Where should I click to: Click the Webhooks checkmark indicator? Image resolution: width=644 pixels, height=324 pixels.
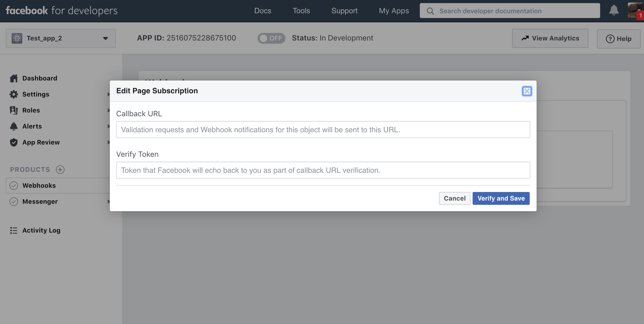click(x=14, y=186)
